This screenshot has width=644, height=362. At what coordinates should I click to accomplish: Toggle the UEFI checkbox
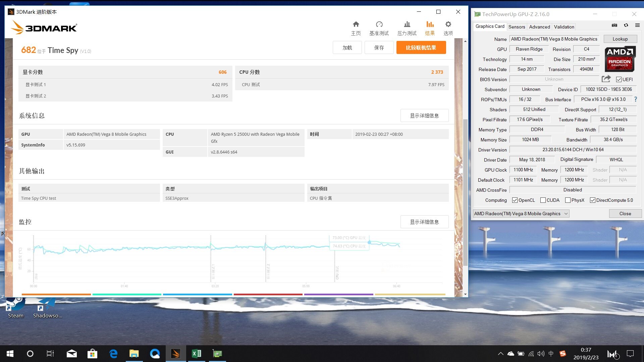tap(619, 79)
